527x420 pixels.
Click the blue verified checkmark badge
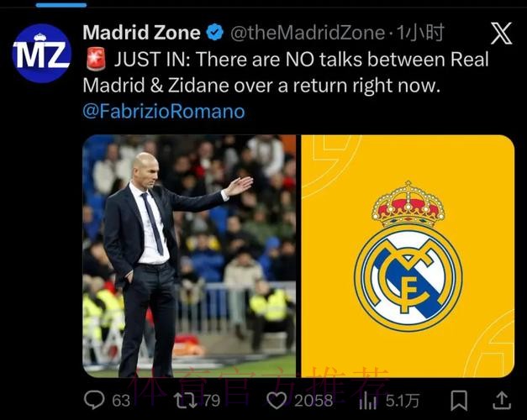pos(215,32)
